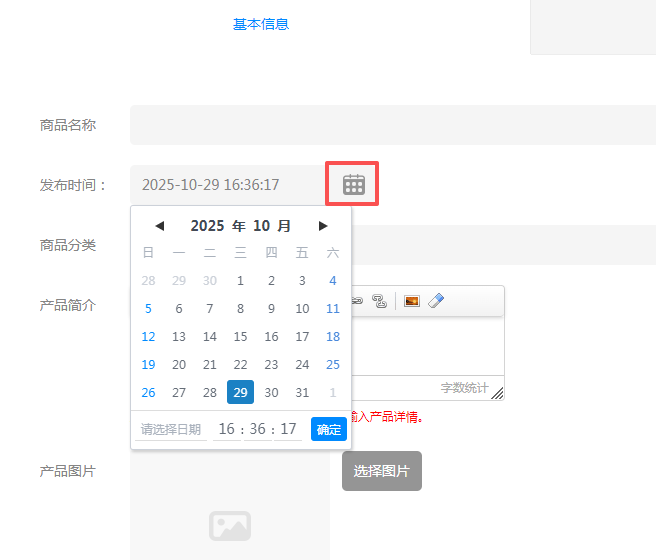
Task: Click the insert image icon in editor toolbar
Action: click(x=412, y=301)
